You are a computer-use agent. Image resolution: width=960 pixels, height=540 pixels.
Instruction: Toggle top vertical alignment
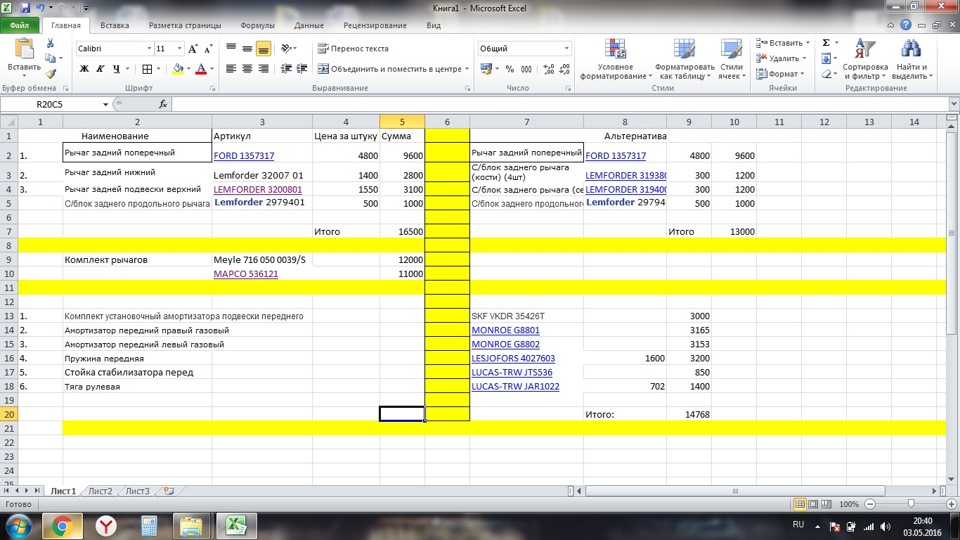click(231, 48)
